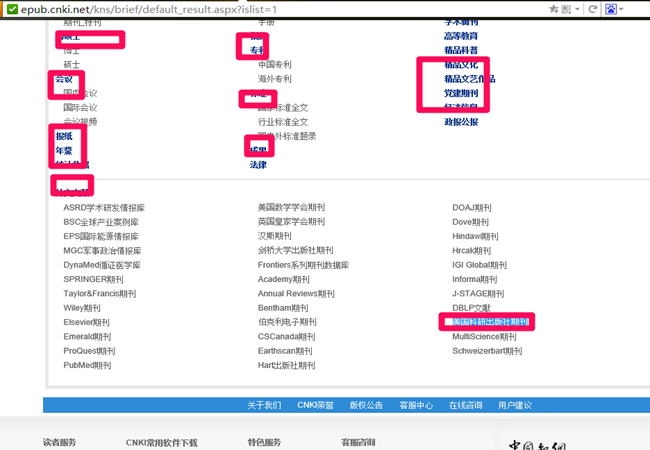Open 剑桥大学出版社期刊 link
Image resolution: width=650 pixels, height=450 pixels.
pyautogui.click(x=295, y=250)
